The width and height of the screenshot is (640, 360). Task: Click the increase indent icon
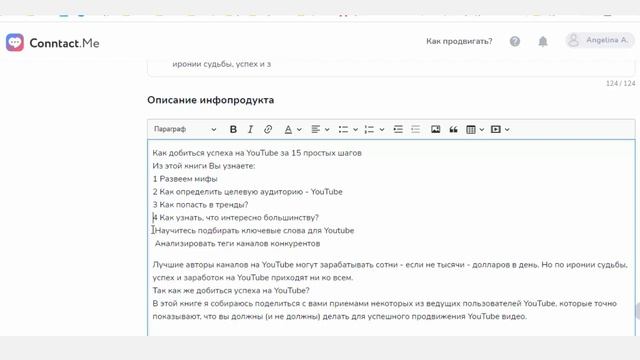(x=398, y=129)
